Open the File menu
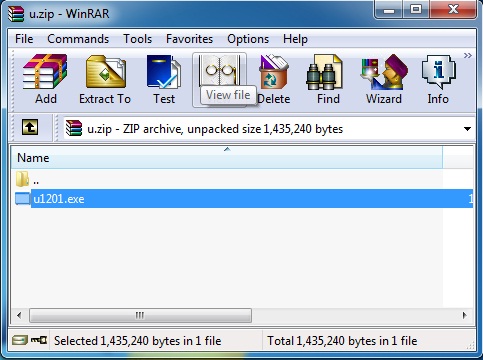Viewport: 483px width, 360px height. [x=24, y=39]
